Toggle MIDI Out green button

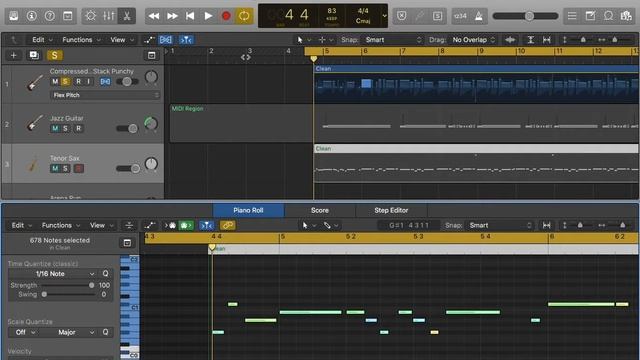pyautogui.click(x=186, y=225)
